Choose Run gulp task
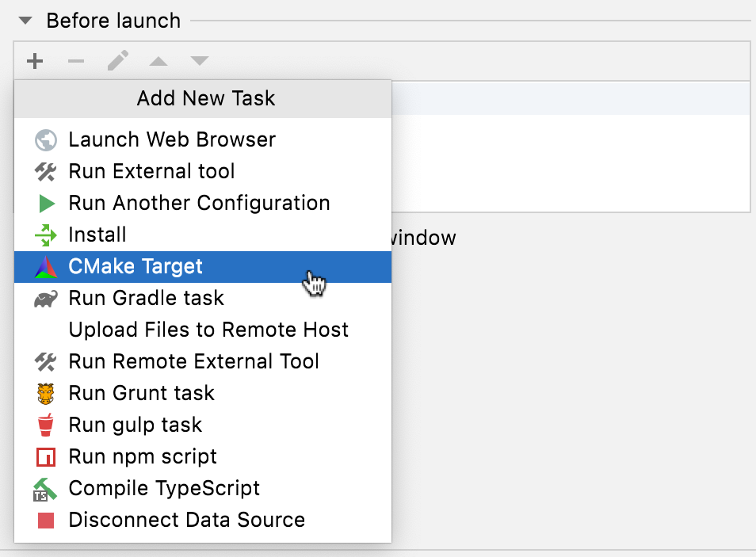The width and height of the screenshot is (756, 557). [134, 425]
